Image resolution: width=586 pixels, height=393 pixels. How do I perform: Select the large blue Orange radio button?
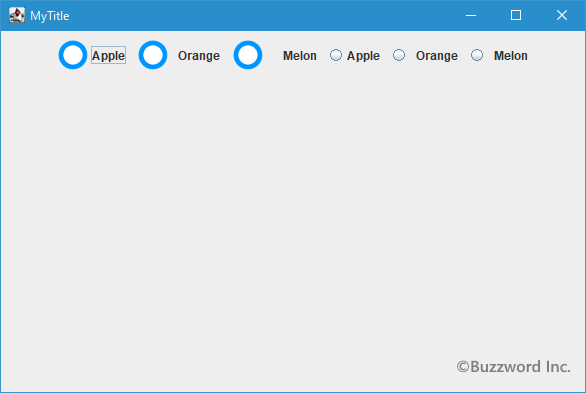153,55
